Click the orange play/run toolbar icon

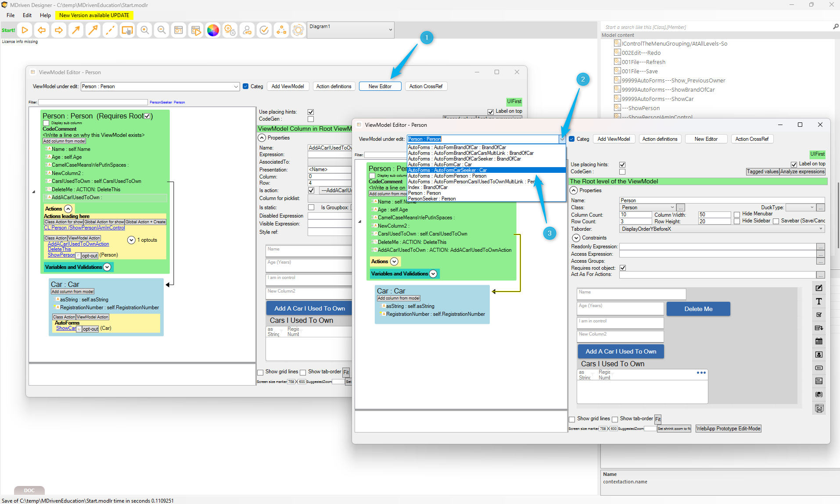25,30
